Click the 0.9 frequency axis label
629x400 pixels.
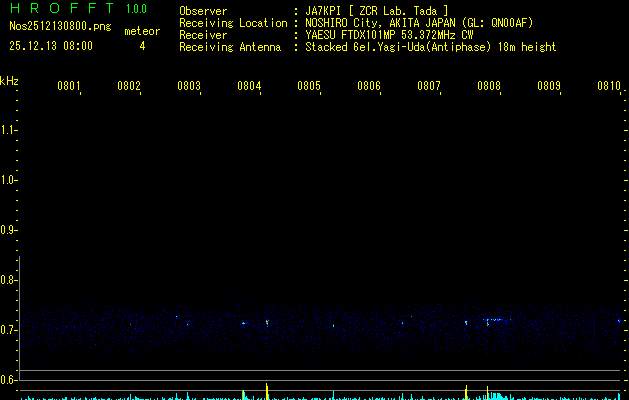click(9, 230)
